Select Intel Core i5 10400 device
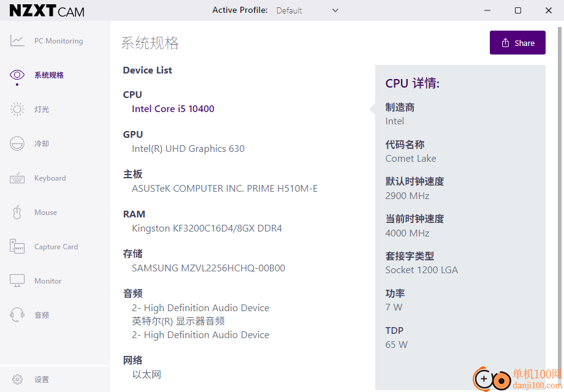The height and width of the screenshot is (392, 564). [173, 108]
